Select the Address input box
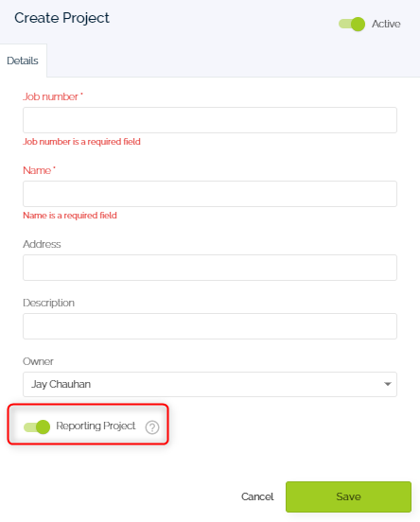Image resolution: width=420 pixels, height=522 pixels. [x=210, y=268]
